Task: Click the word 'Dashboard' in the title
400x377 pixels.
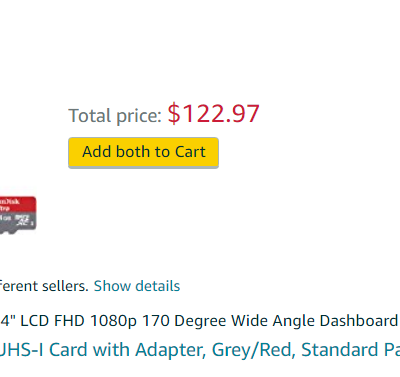Action: [x=358, y=321]
